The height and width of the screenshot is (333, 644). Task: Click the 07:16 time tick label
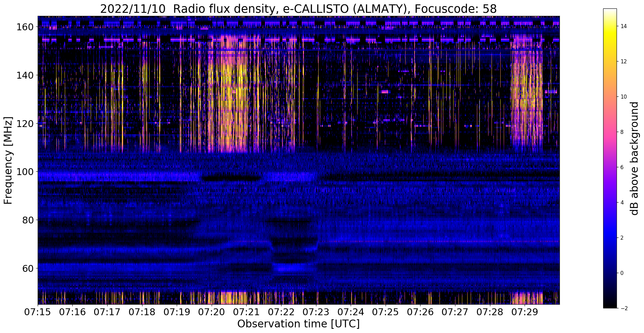point(73,312)
